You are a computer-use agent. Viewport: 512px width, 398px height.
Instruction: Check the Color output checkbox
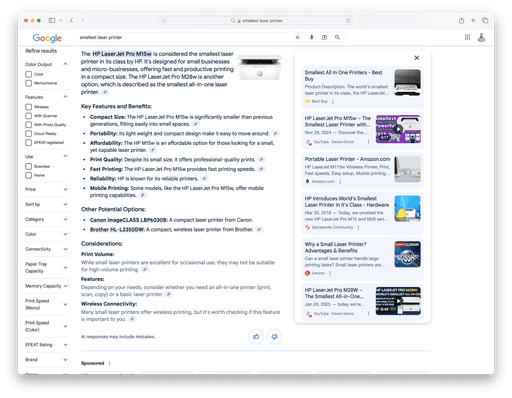pyautogui.click(x=29, y=74)
